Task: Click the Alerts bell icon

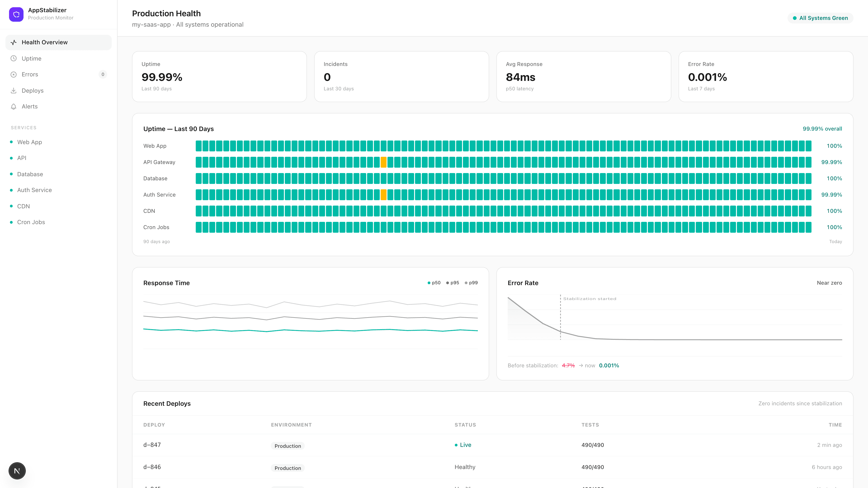Action: [14, 106]
